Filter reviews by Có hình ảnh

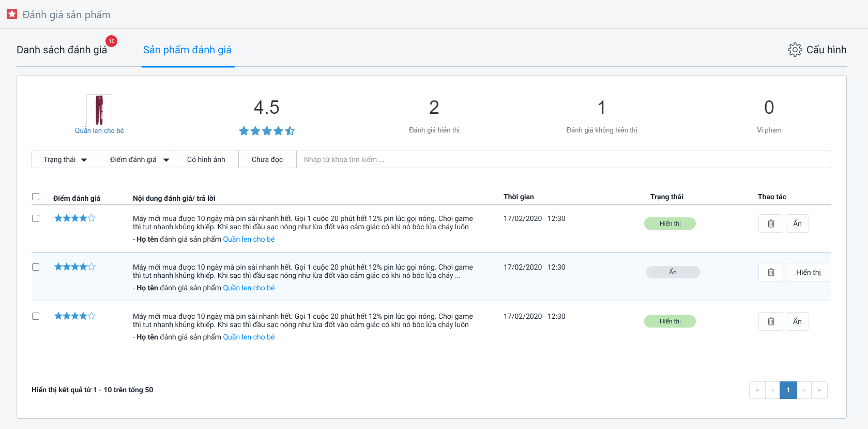(x=206, y=159)
